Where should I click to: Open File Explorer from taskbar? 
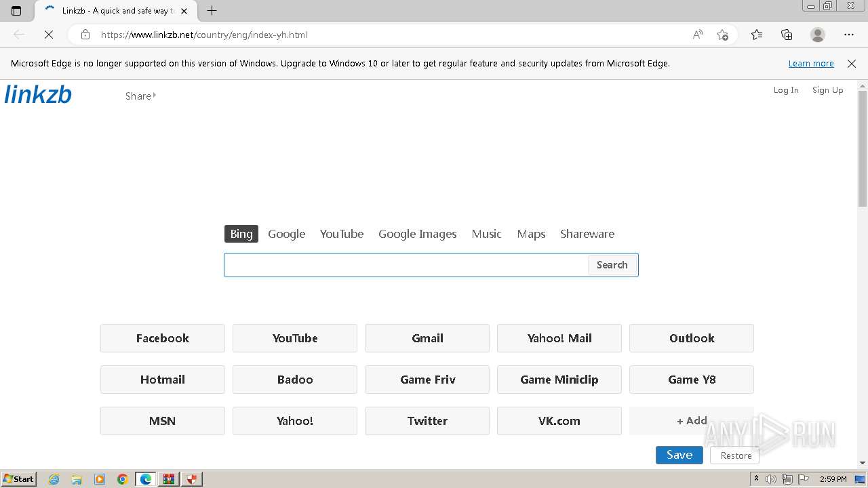[77, 479]
